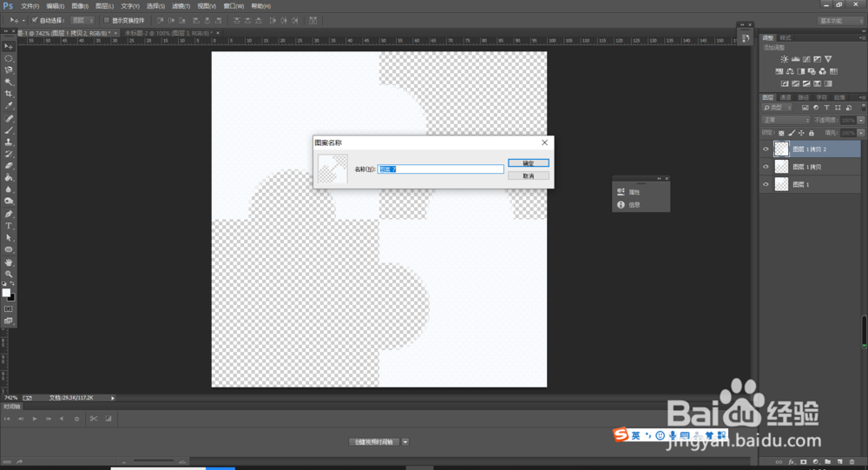The image size is (868, 470).
Task: Open the layer filter type dropdown
Action: click(778, 108)
